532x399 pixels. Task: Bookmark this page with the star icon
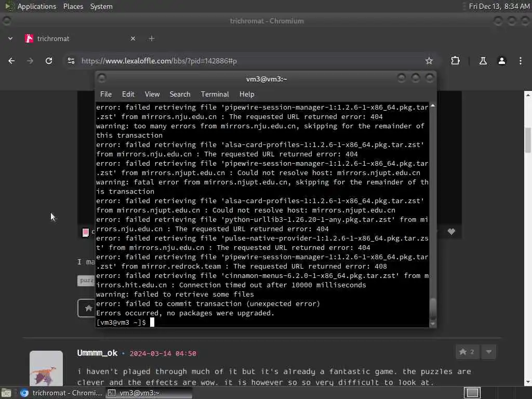(429, 61)
